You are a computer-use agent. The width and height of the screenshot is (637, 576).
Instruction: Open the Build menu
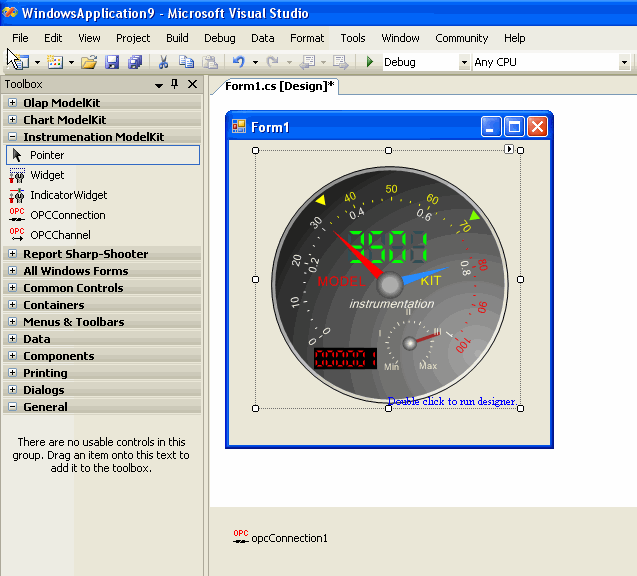177,38
